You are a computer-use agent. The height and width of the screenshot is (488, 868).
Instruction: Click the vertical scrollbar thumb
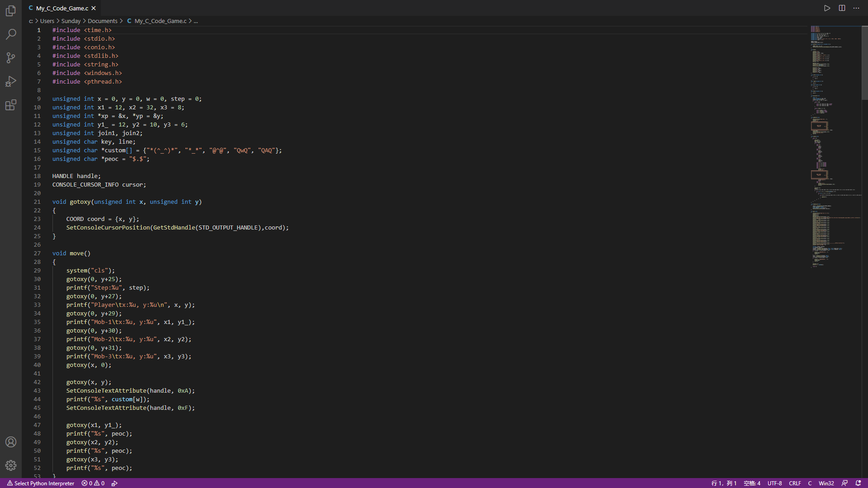(x=865, y=63)
